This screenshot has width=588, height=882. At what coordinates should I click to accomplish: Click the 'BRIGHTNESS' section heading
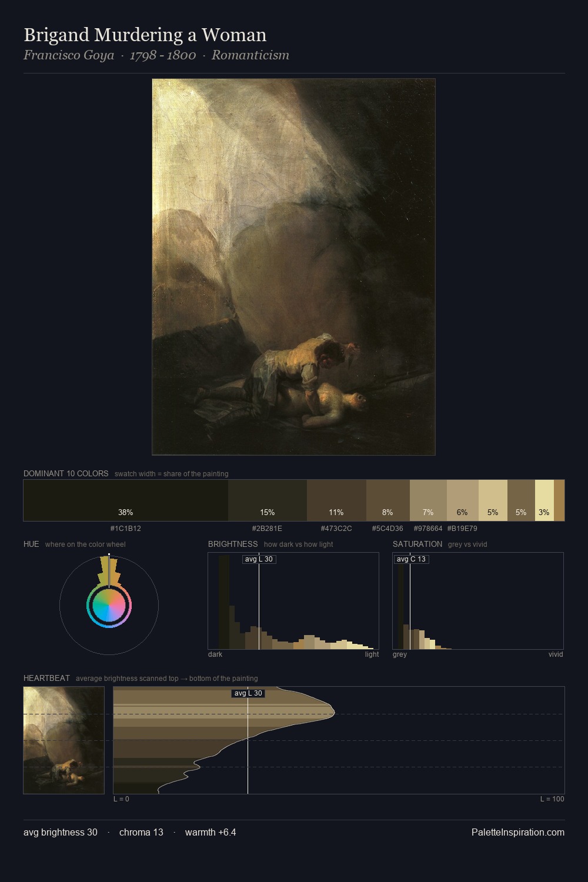click(x=233, y=544)
